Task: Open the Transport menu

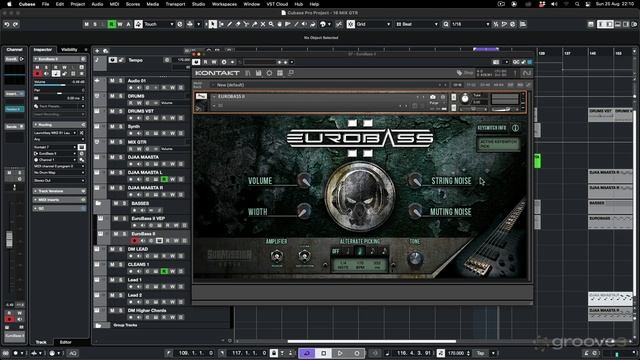Action: 175,4
